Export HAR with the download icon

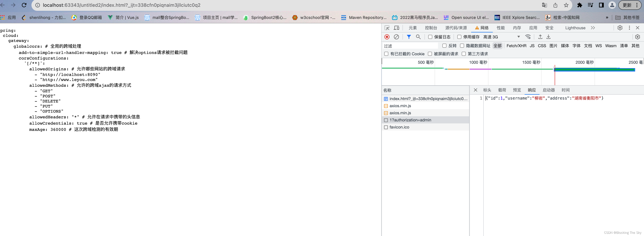[548, 37]
